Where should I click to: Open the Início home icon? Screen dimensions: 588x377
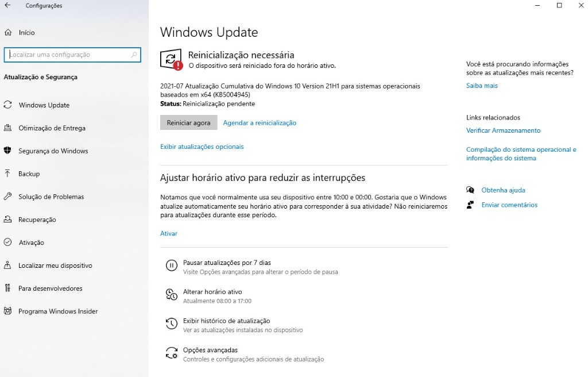pyautogui.click(x=8, y=33)
